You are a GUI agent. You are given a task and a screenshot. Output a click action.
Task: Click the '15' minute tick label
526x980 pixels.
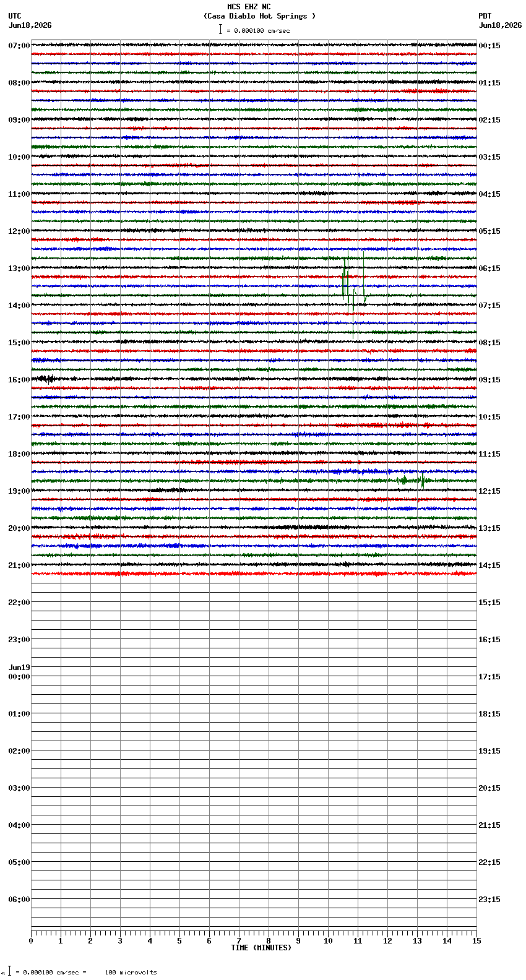pos(476,941)
